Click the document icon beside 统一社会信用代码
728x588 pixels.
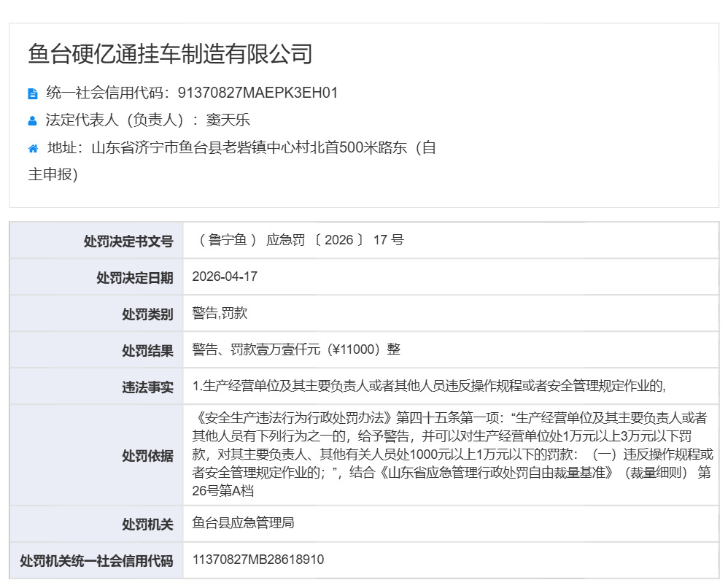pyautogui.click(x=33, y=93)
